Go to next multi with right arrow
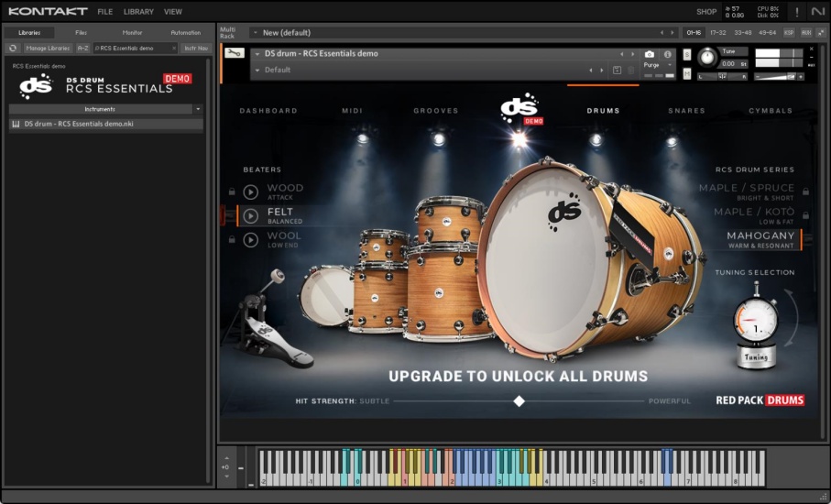Image resolution: width=831 pixels, height=504 pixels. coord(672,32)
